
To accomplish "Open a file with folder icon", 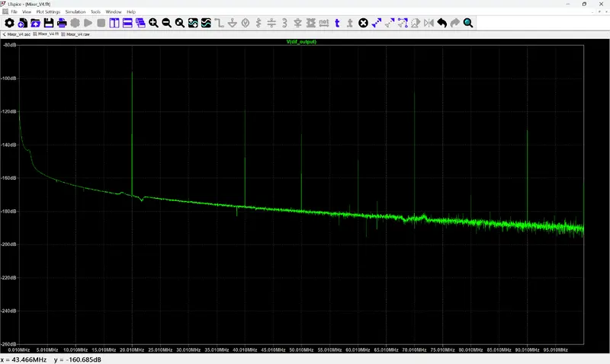I will [35, 23].
